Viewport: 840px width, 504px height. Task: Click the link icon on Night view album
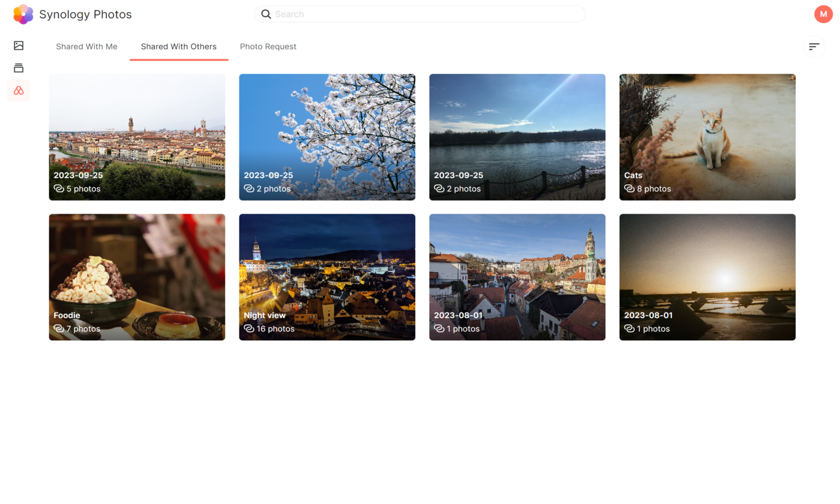coord(249,328)
